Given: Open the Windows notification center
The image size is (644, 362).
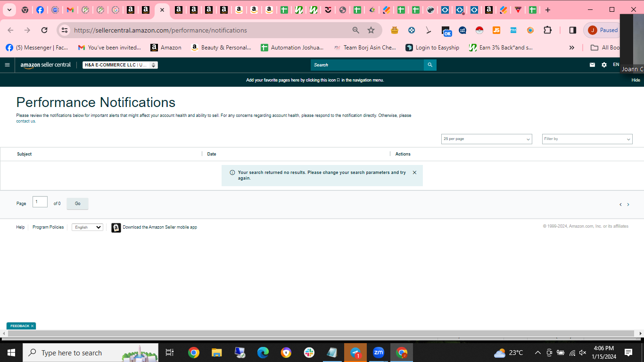Looking at the screenshot, I should point(628,353).
